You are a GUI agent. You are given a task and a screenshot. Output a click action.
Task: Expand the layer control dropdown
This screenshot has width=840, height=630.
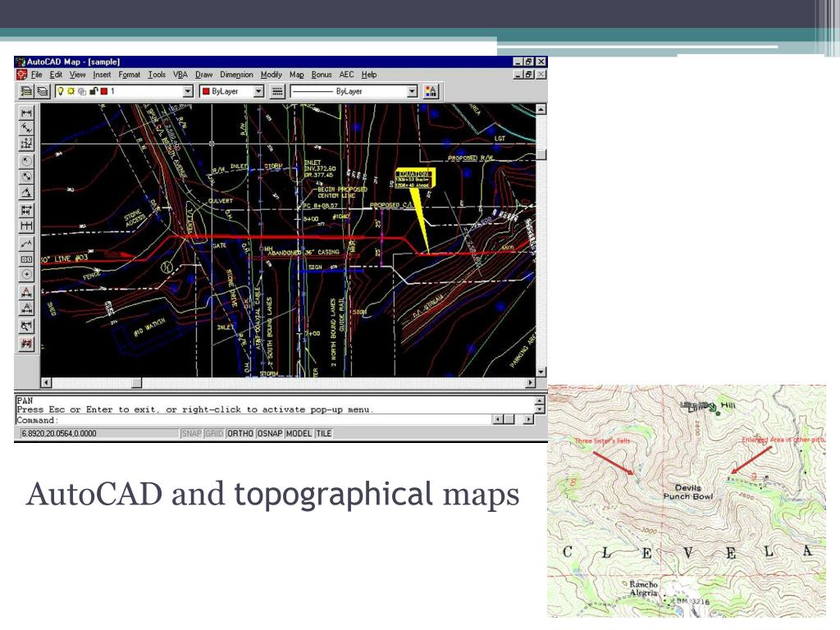(188, 92)
